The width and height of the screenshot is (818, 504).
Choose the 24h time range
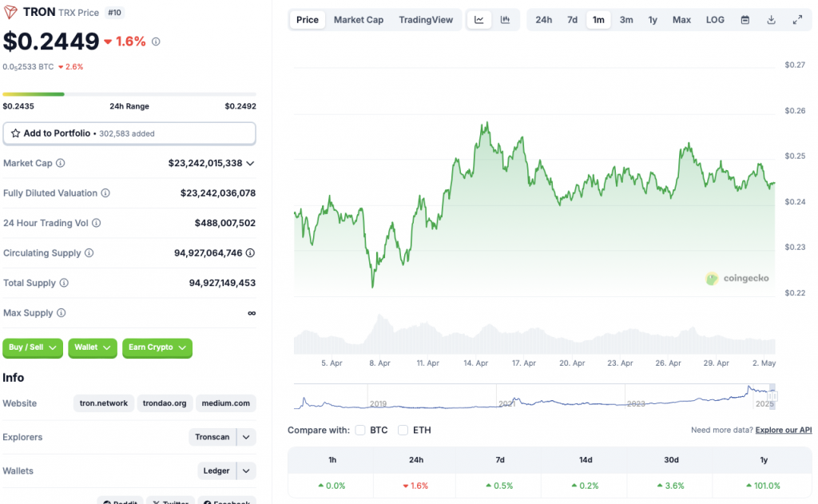[x=543, y=20]
